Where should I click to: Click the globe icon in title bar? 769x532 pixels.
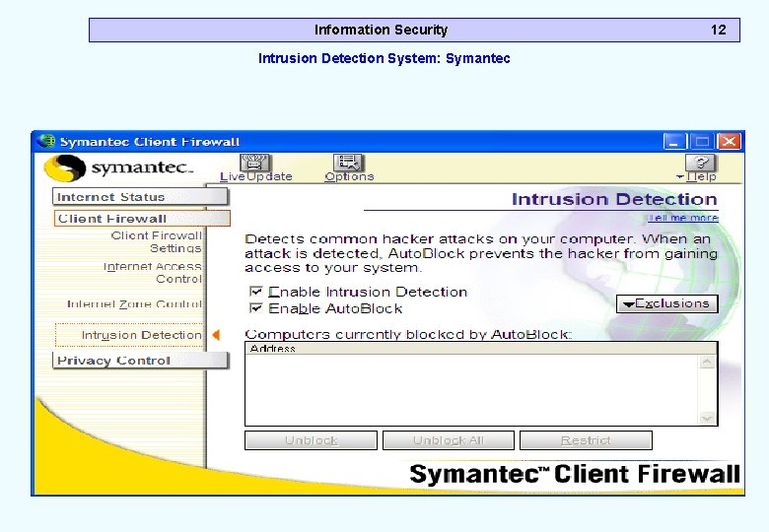(x=46, y=141)
